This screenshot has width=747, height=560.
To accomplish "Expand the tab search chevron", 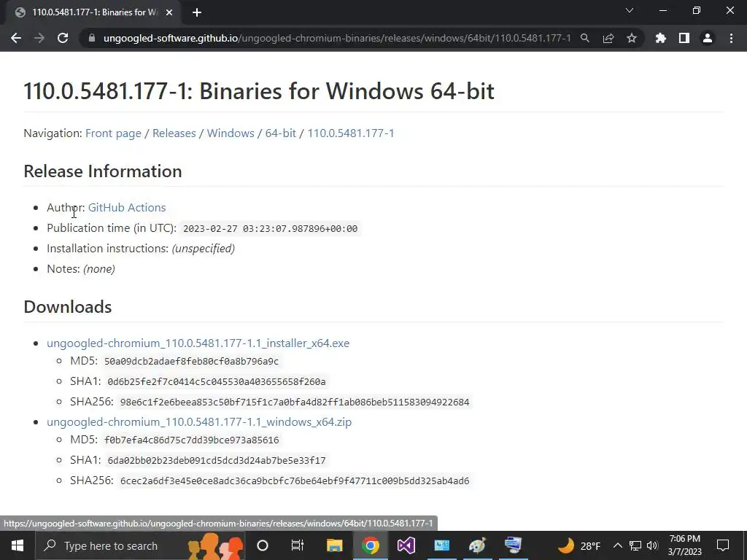I will coord(630,10).
